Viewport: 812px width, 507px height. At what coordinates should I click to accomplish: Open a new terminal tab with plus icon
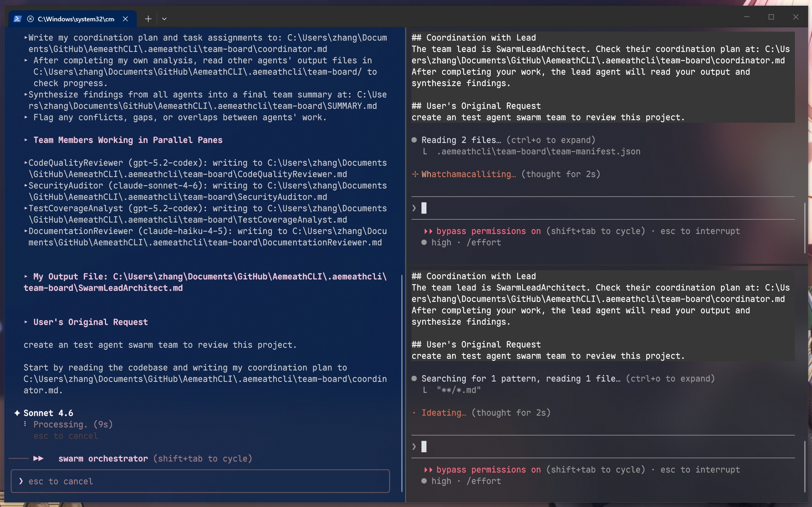(x=148, y=18)
